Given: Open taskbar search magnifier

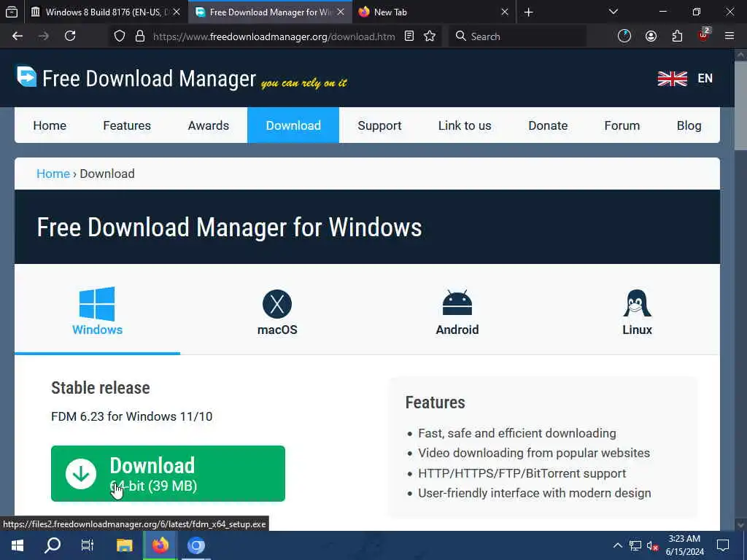Looking at the screenshot, I should click(53, 545).
